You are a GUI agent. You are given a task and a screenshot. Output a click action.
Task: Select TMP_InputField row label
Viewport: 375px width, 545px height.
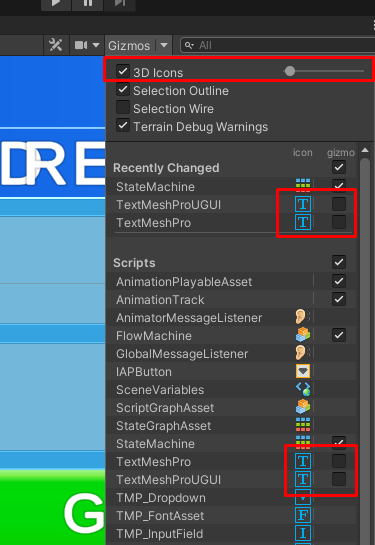(160, 534)
